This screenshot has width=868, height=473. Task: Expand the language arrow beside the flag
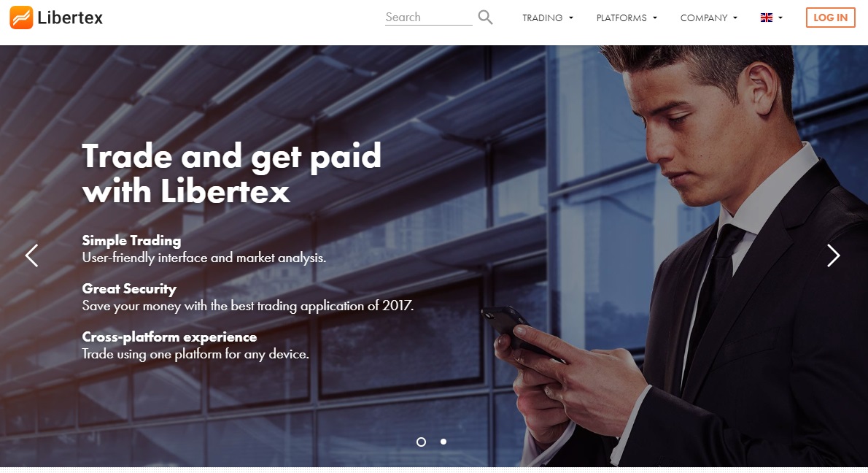pyautogui.click(x=780, y=18)
